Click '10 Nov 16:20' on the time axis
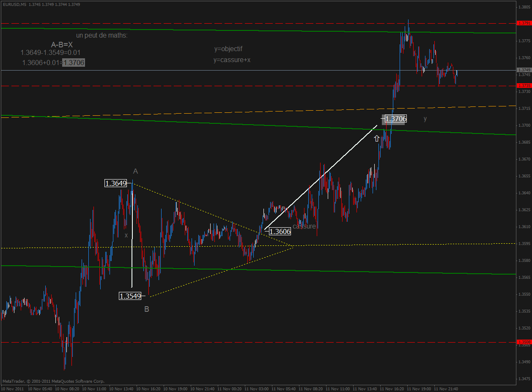 pyautogui.click(x=148, y=389)
